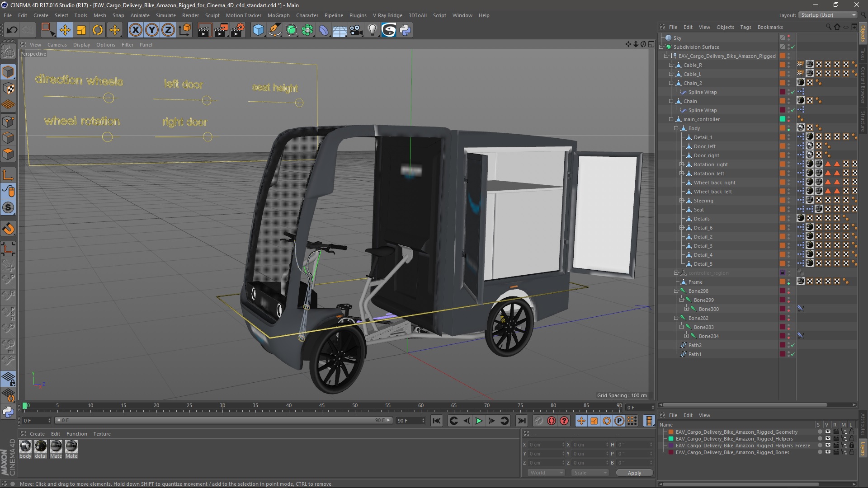The image size is (868, 488).
Task: Open the V-Ray Bridge menu
Action: [387, 15]
